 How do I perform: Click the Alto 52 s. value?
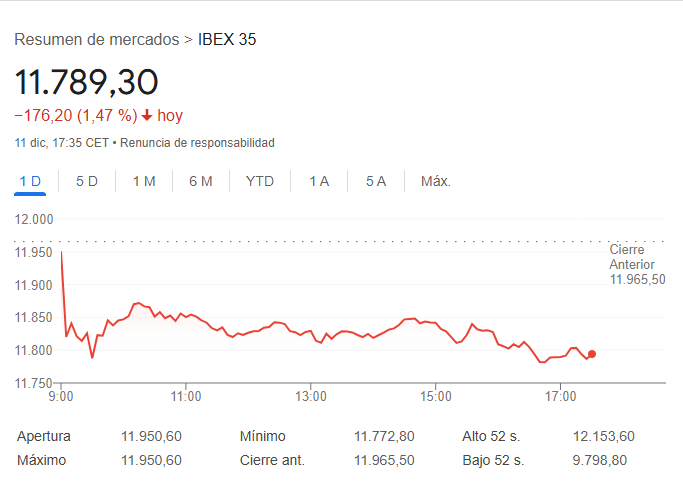coord(604,437)
